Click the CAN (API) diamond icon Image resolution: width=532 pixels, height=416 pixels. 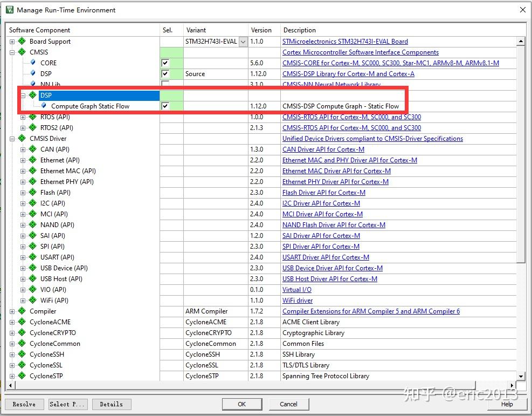tap(33, 149)
